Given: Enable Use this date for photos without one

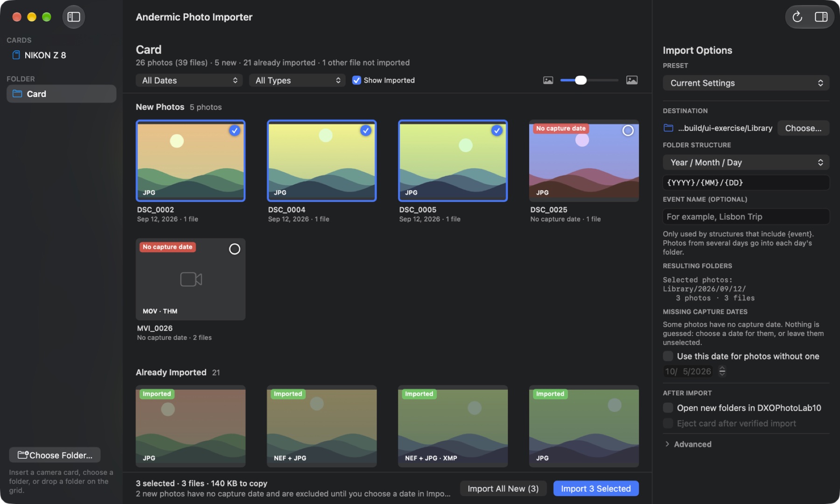Looking at the screenshot, I should point(668,356).
